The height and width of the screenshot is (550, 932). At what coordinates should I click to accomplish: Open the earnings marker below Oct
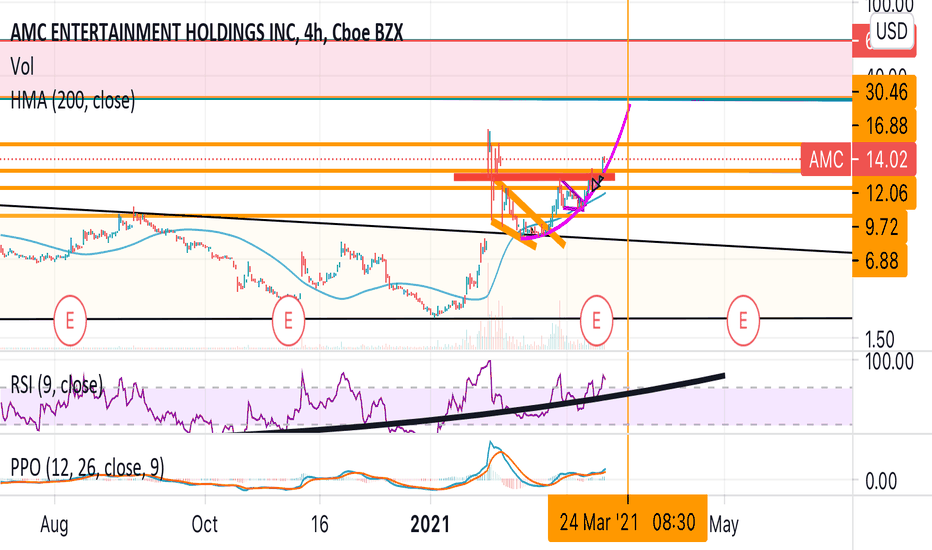pyautogui.click(x=288, y=321)
